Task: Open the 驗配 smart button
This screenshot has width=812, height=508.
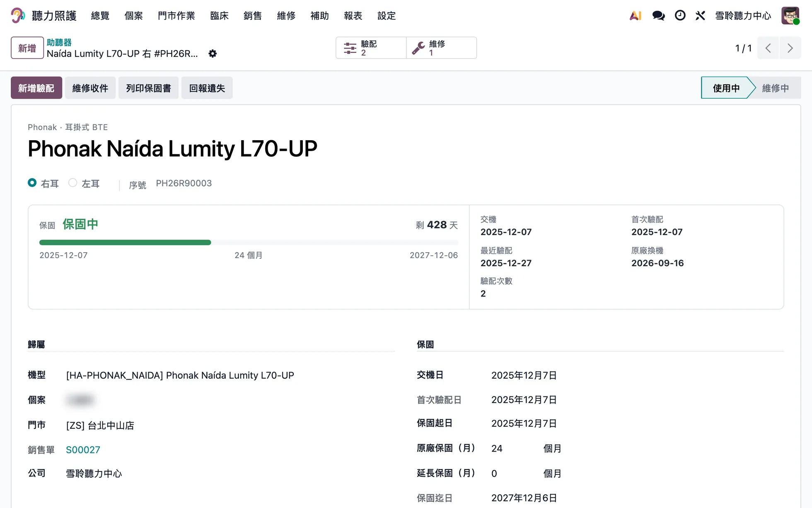Action: pos(371,48)
